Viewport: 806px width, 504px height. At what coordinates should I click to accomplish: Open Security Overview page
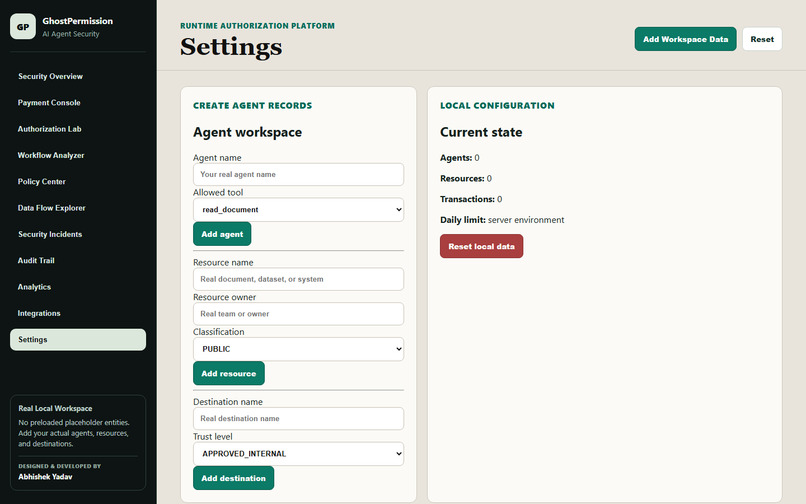tap(50, 76)
